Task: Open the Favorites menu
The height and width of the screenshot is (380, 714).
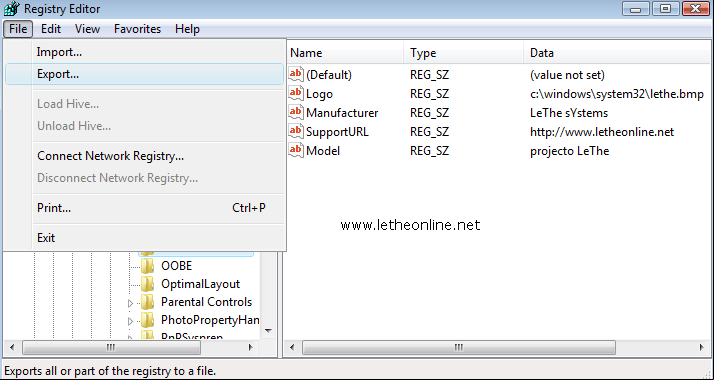Action: 137,29
